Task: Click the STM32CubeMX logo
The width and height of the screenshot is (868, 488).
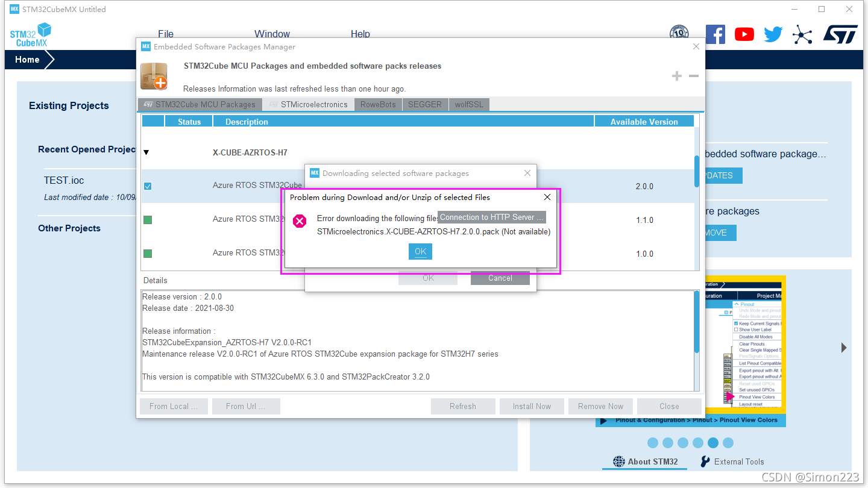Action: click(31, 35)
